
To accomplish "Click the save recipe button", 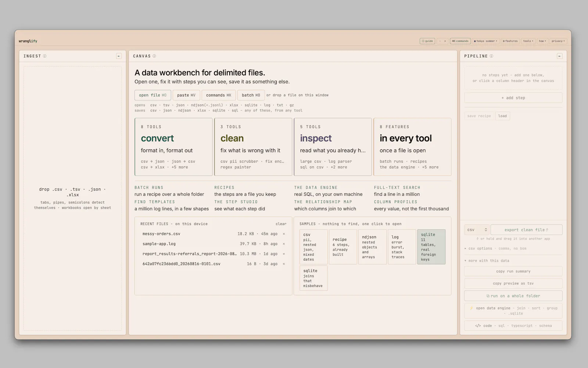I will 479,116.
